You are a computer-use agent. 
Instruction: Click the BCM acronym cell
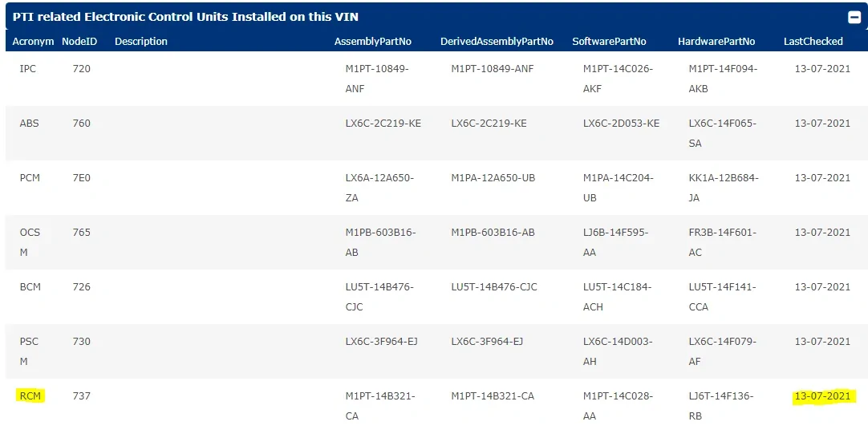pos(30,287)
